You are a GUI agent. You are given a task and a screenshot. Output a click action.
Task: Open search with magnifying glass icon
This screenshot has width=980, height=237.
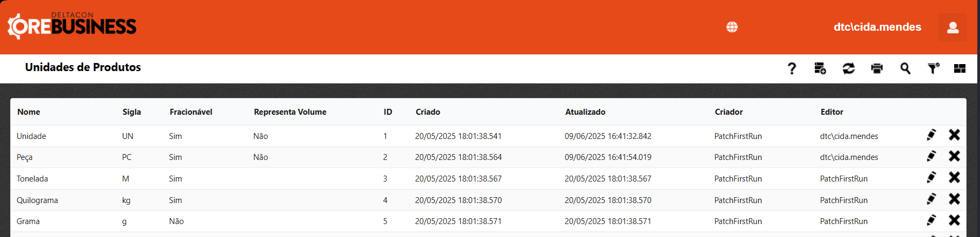[905, 68]
